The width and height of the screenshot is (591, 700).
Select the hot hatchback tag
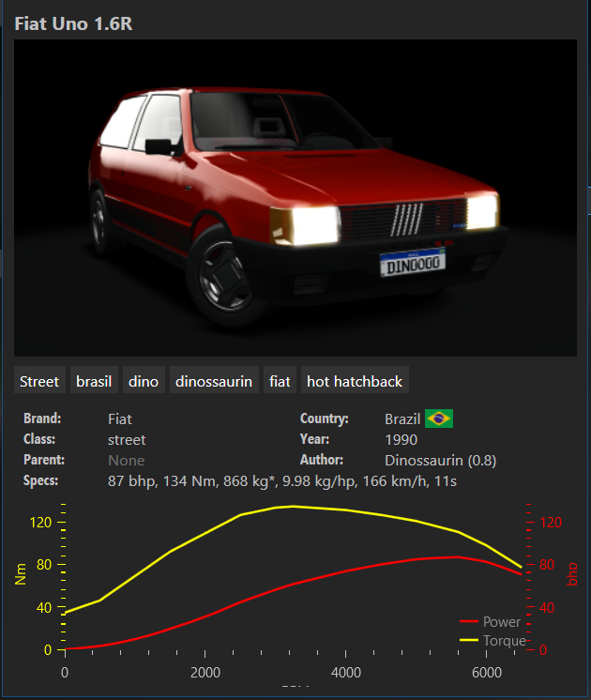tap(355, 381)
